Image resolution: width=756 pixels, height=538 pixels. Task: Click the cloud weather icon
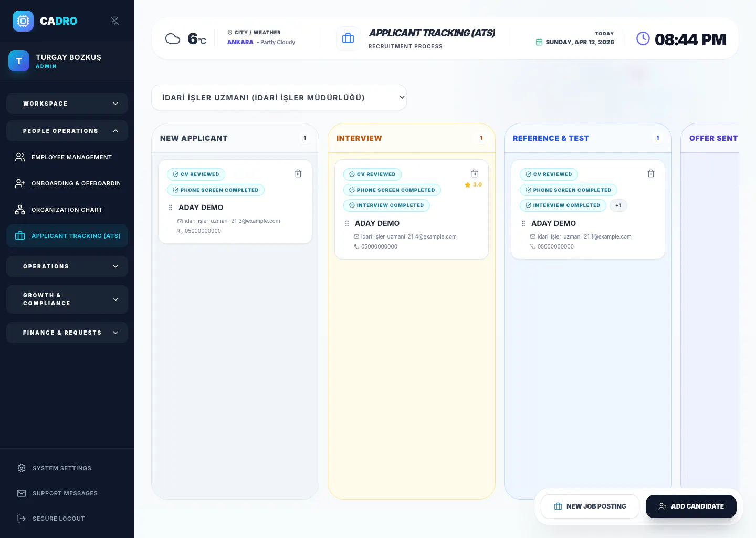[x=173, y=38]
